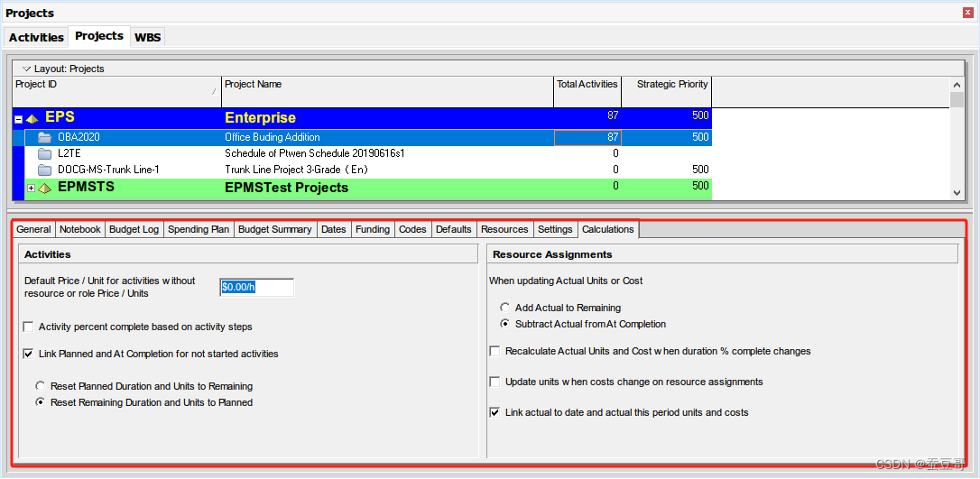This screenshot has height=479, width=980.
Task: Click the OBA2020 project ID text
Action: 79,137
